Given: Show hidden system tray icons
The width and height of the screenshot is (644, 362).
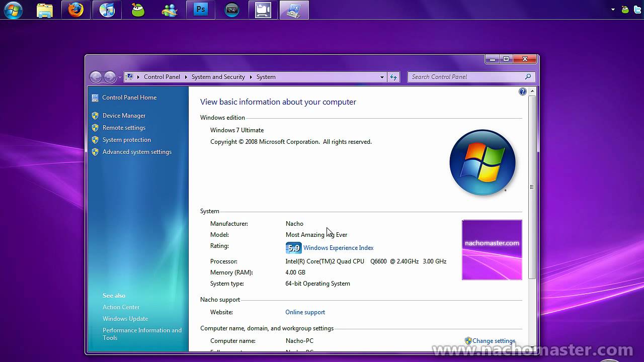Looking at the screenshot, I should (613, 10).
